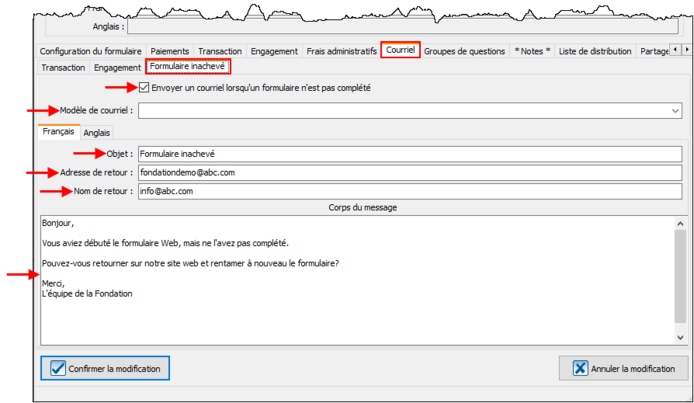
Task: Select the Liste de distribution tab
Action: pyautogui.click(x=595, y=51)
